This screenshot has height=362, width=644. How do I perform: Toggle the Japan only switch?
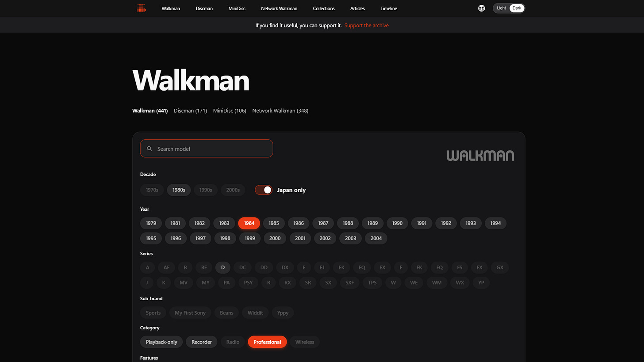pos(264,190)
